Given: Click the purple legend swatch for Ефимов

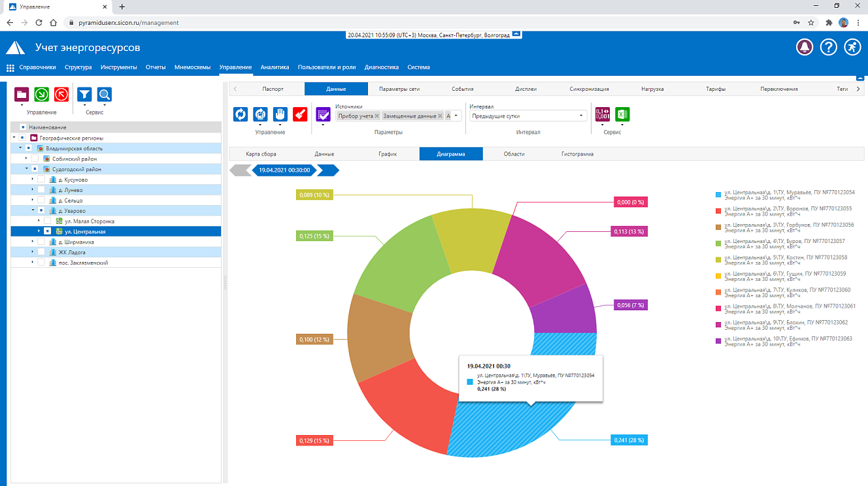Looking at the screenshot, I should pos(718,342).
